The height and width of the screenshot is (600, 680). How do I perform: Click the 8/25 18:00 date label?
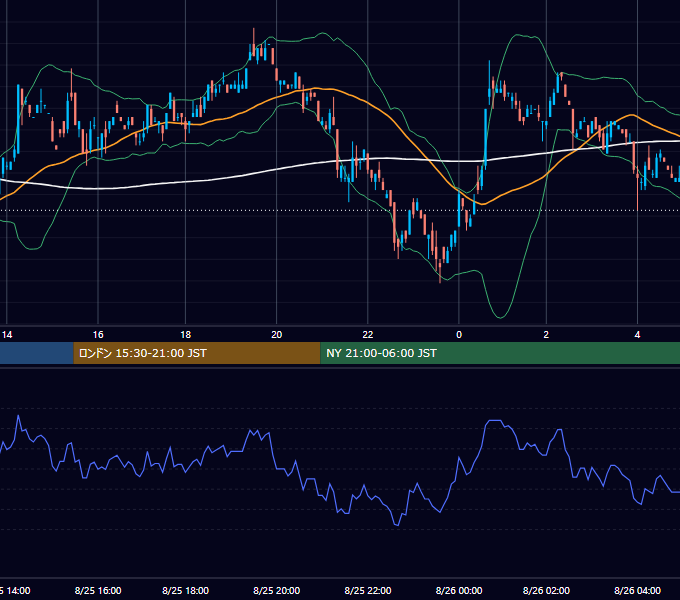coord(186,590)
